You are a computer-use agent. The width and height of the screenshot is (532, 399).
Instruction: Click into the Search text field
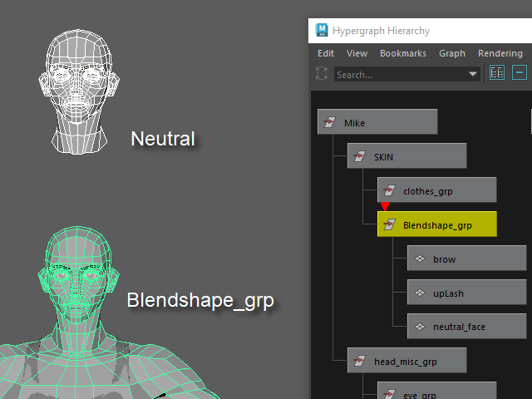(399, 74)
